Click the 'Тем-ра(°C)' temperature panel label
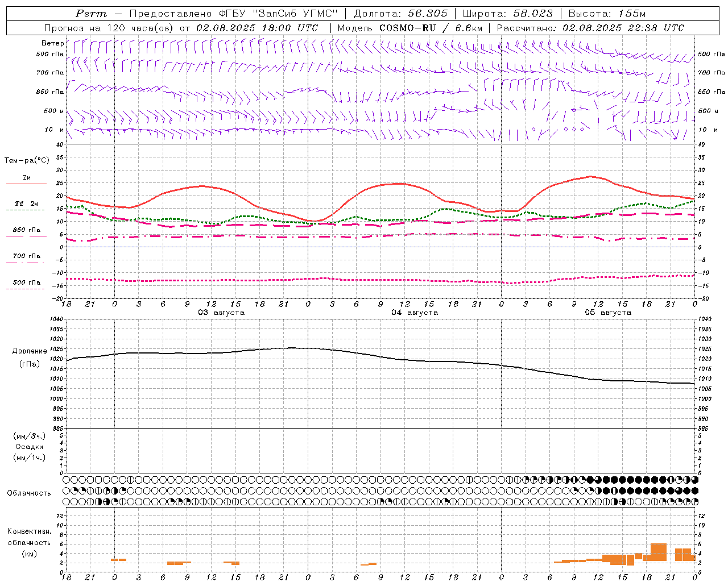 point(27,161)
